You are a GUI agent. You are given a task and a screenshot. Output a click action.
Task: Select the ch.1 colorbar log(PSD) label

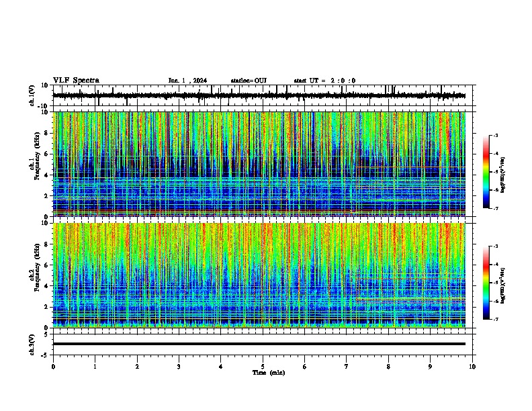pos(502,175)
